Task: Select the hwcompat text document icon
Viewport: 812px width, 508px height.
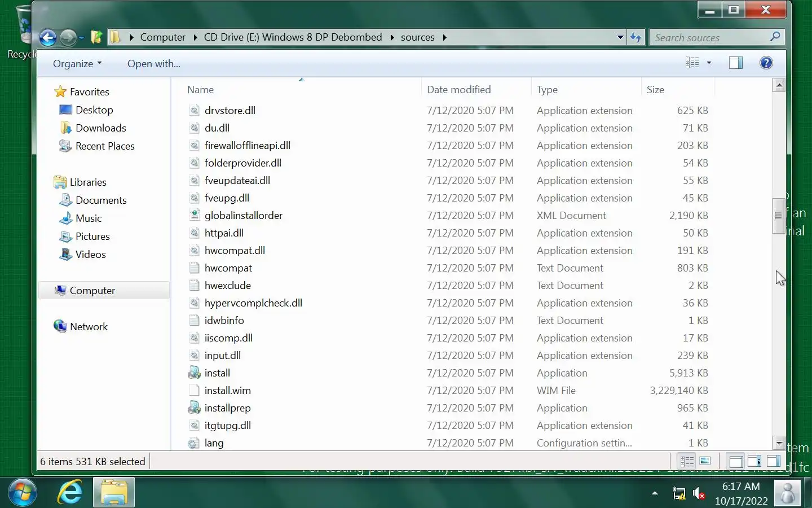Action: tap(194, 268)
